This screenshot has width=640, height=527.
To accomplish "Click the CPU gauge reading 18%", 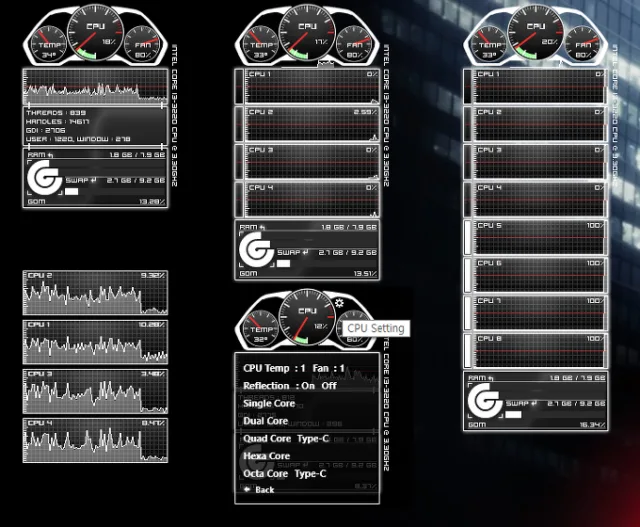I will (x=95, y=33).
